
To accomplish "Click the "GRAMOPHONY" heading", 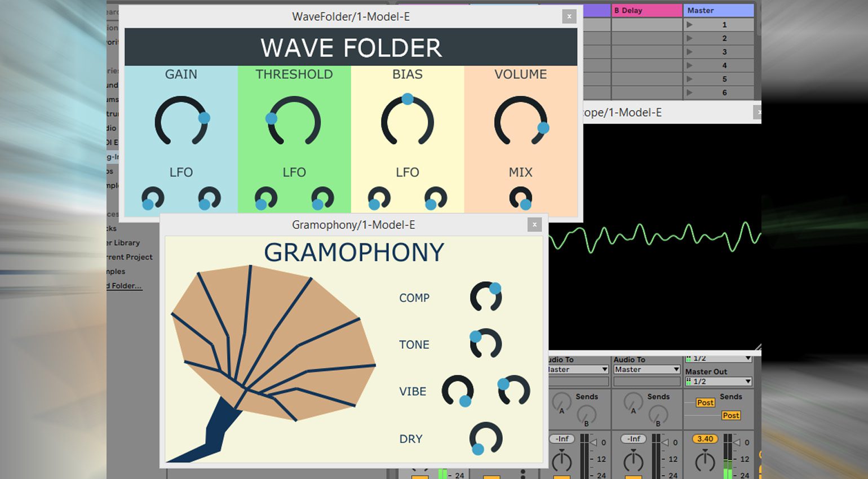I will tap(354, 252).
